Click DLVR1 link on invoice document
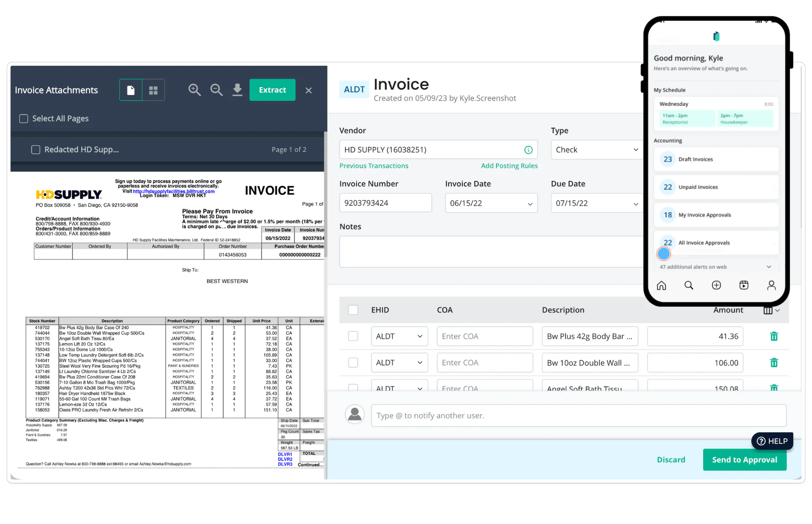 (x=285, y=454)
